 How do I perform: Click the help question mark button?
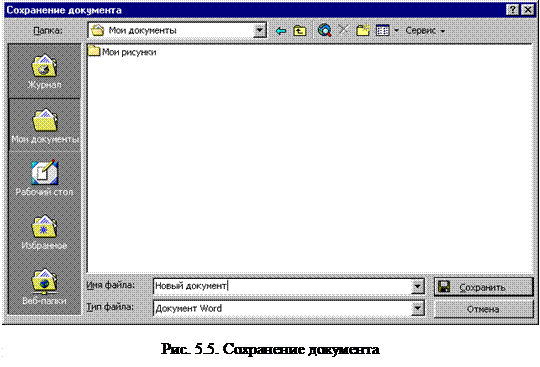click(512, 10)
